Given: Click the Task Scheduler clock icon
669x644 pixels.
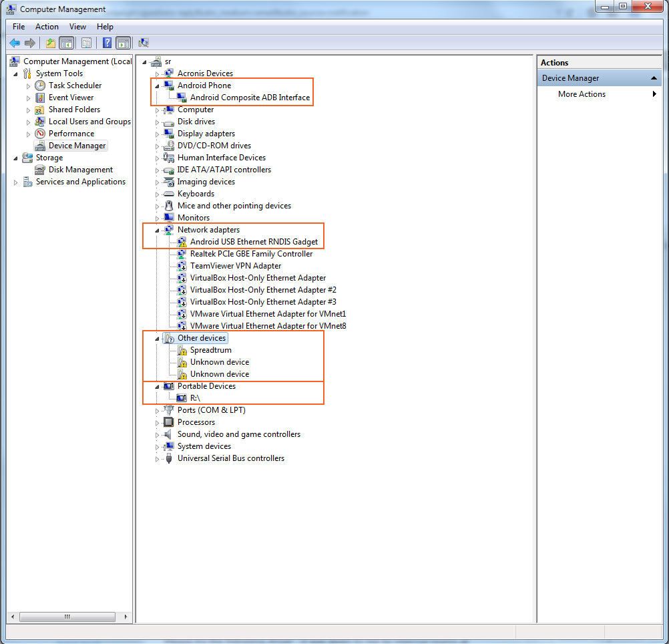Looking at the screenshot, I should click(x=40, y=86).
